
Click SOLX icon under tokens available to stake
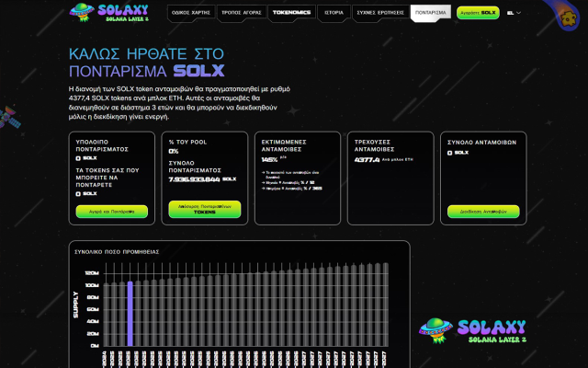78,193
